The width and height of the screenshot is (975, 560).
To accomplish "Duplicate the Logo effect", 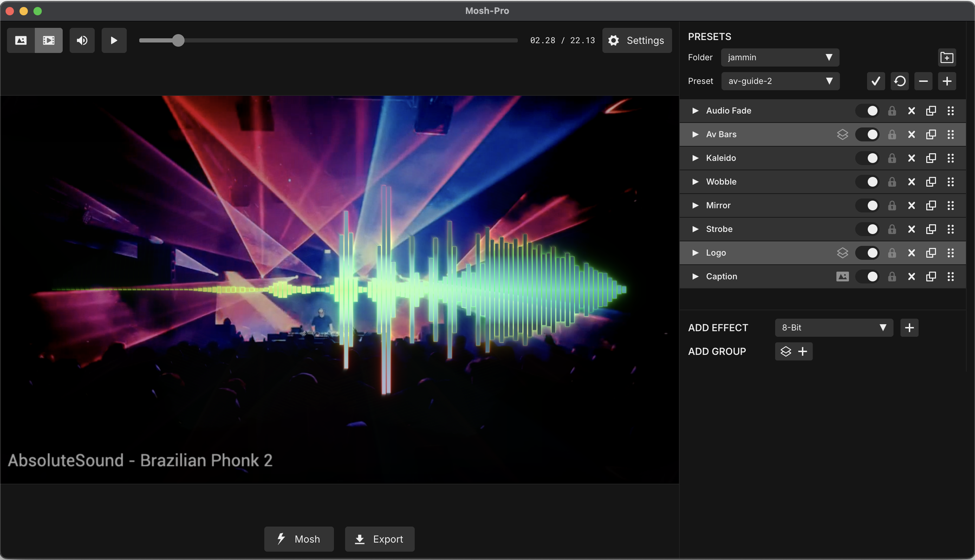I will point(931,253).
